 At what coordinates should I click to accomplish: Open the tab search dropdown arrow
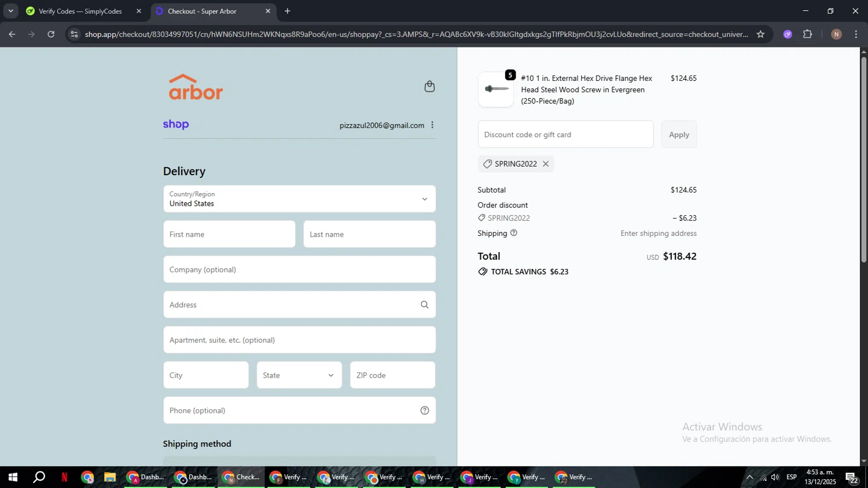coord(10,11)
